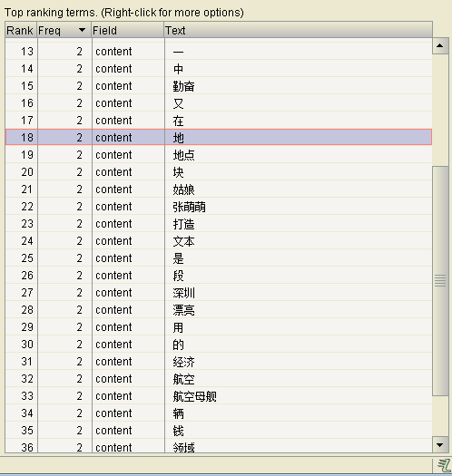Click the scrollbar down arrow
The width and height of the screenshot is (452, 476).
pos(440,445)
